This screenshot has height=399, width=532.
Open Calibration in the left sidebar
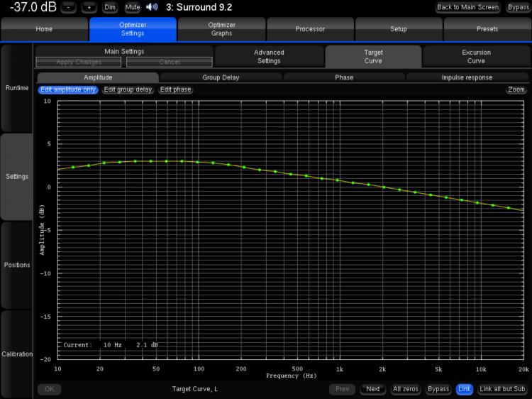point(16,354)
